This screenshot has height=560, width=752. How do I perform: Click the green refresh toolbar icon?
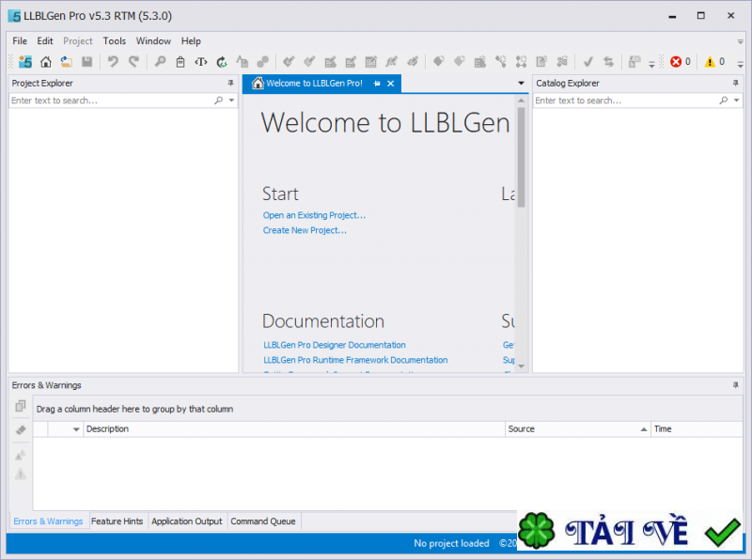pos(222,61)
